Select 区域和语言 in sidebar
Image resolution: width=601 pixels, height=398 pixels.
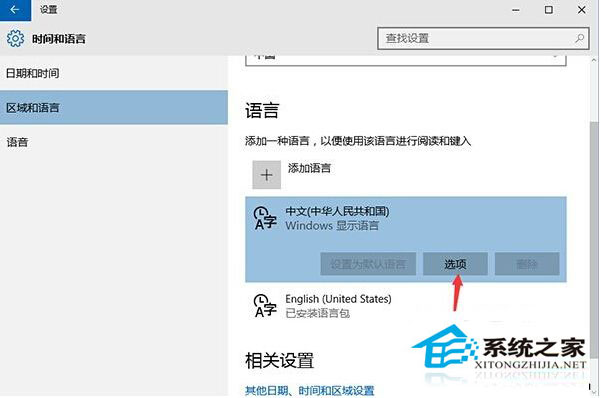pyautogui.click(x=114, y=107)
